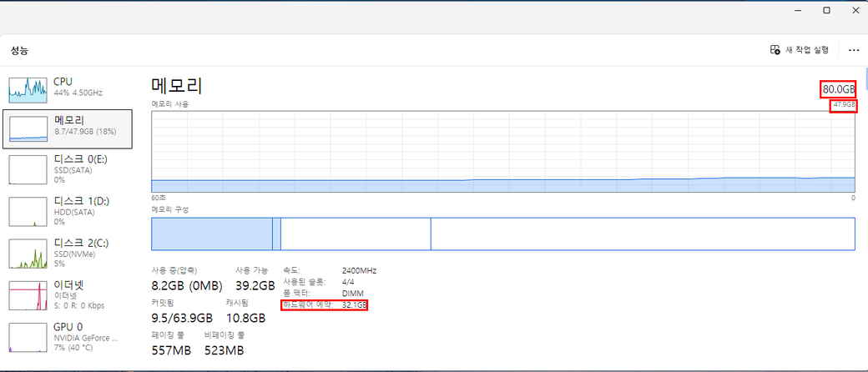Open the three-dot more options menu

pos(853,50)
